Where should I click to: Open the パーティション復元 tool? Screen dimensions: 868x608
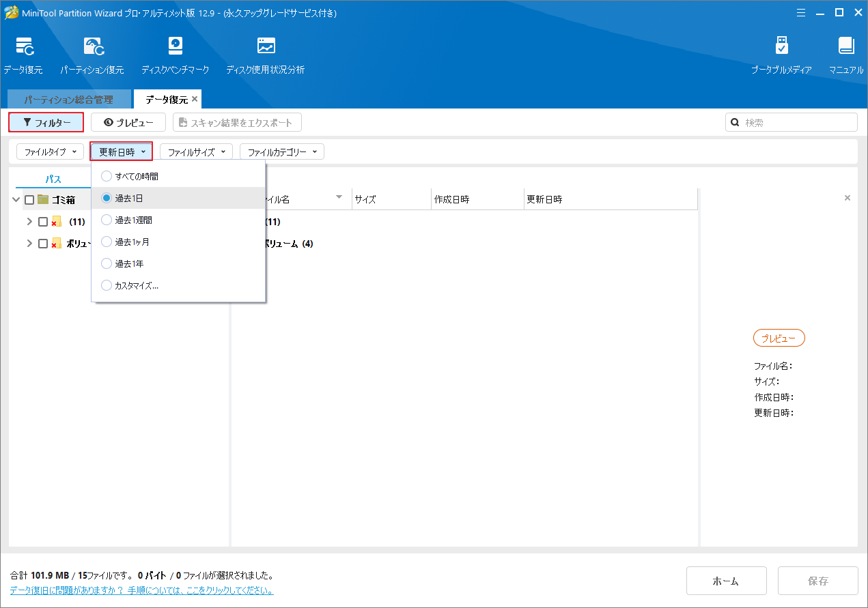tap(92, 55)
